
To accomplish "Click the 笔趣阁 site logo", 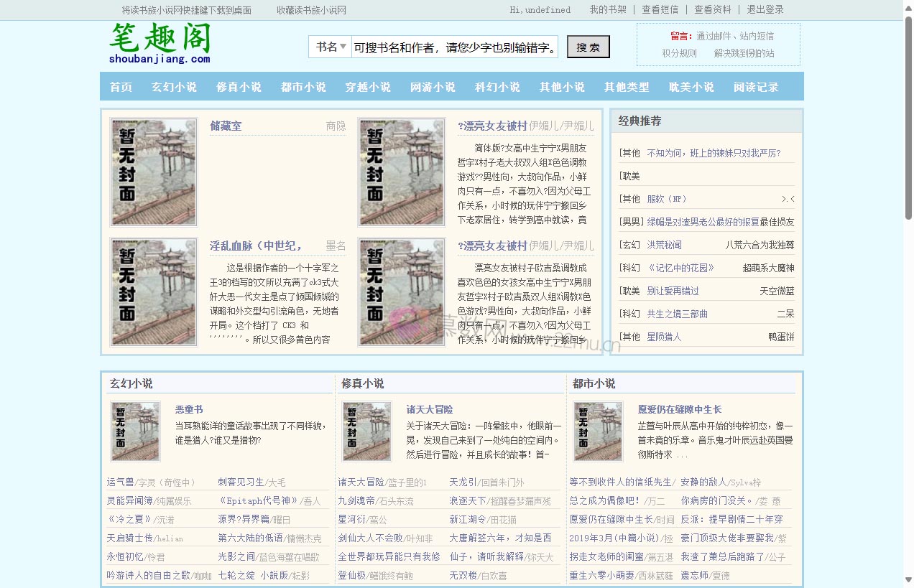I will point(160,43).
